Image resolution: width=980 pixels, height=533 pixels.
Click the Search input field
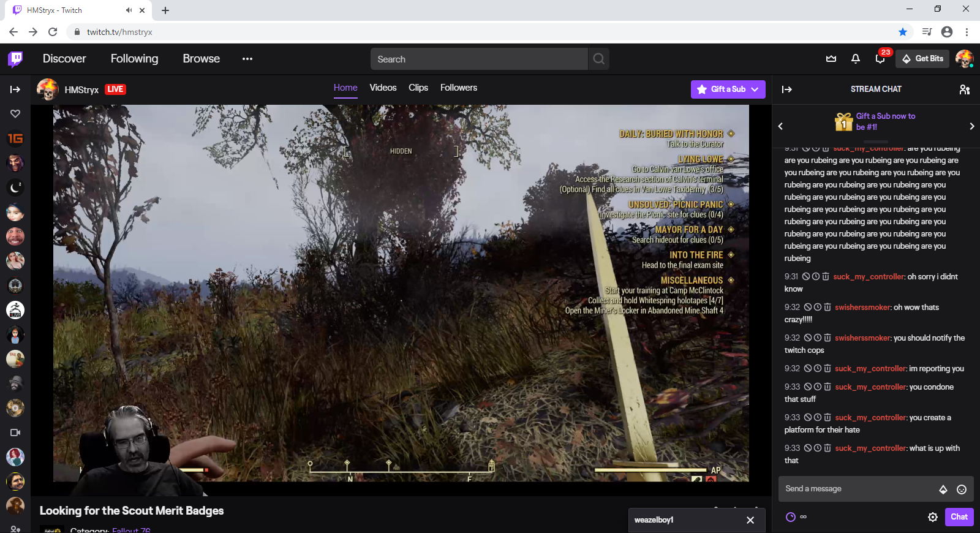coord(479,59)
